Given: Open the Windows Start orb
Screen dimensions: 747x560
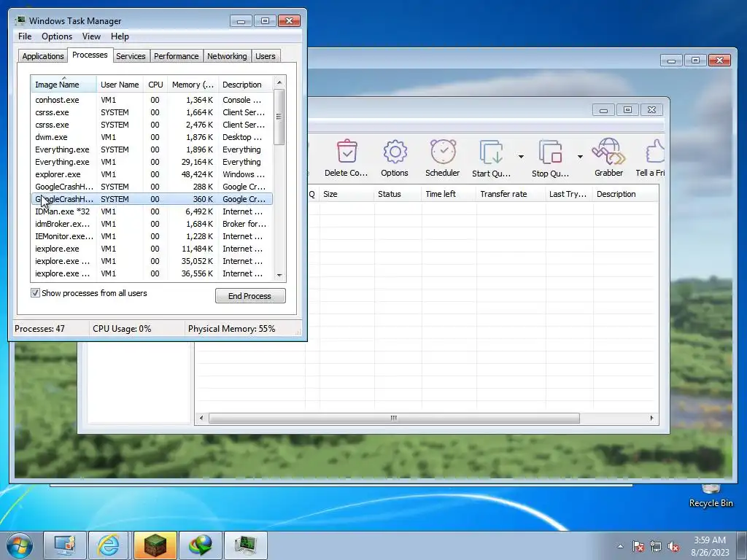Looking at the screenshot, I should 20,545.
